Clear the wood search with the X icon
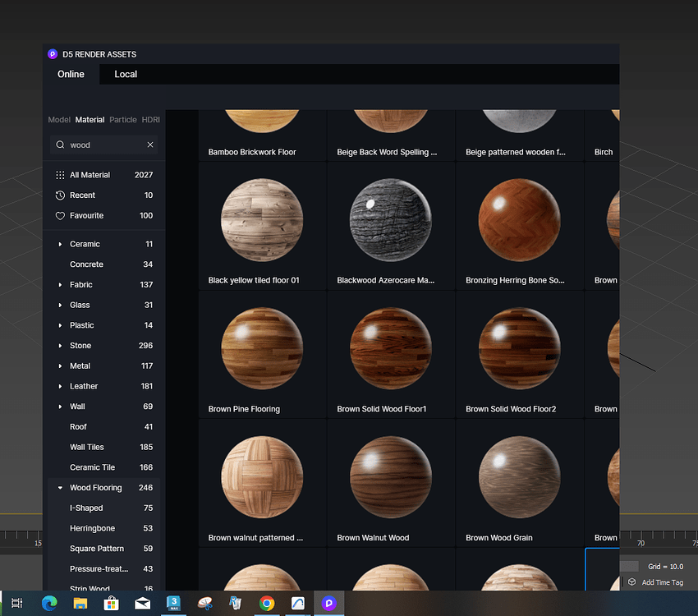Screen dimensions: 698x616 (x=150, y=145)
